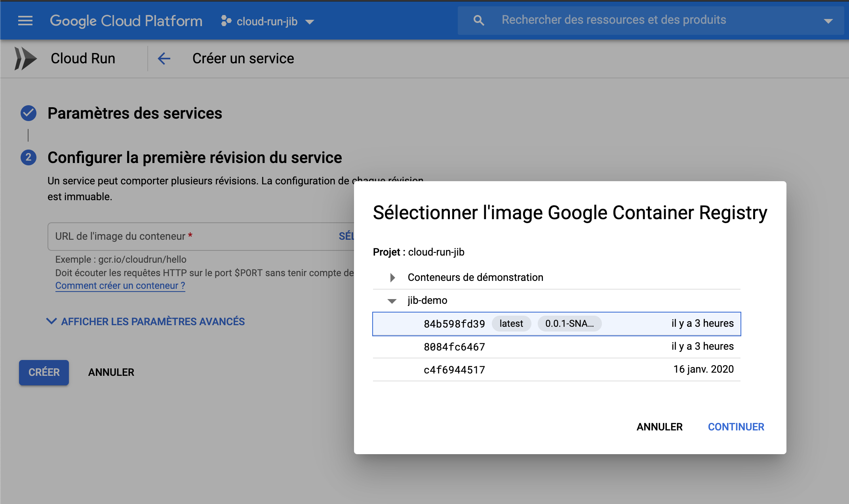Click the Paramètres des services checkmark icon

29,114
